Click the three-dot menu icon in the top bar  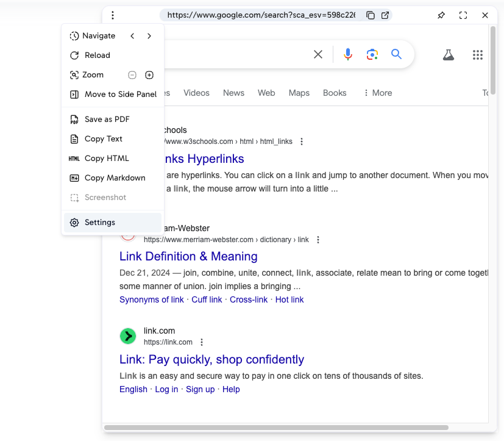click(x=113, y=15)
